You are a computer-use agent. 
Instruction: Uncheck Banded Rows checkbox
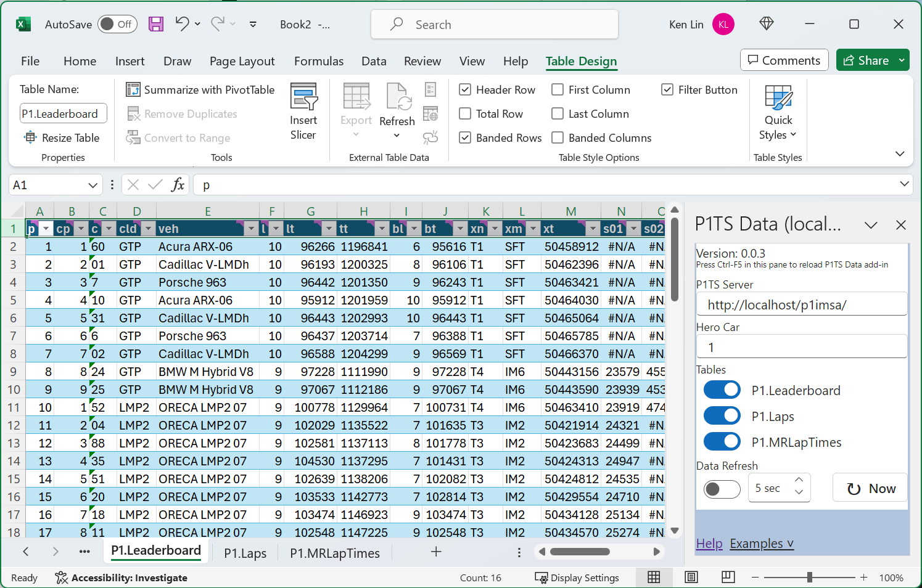tap(466, 137)
